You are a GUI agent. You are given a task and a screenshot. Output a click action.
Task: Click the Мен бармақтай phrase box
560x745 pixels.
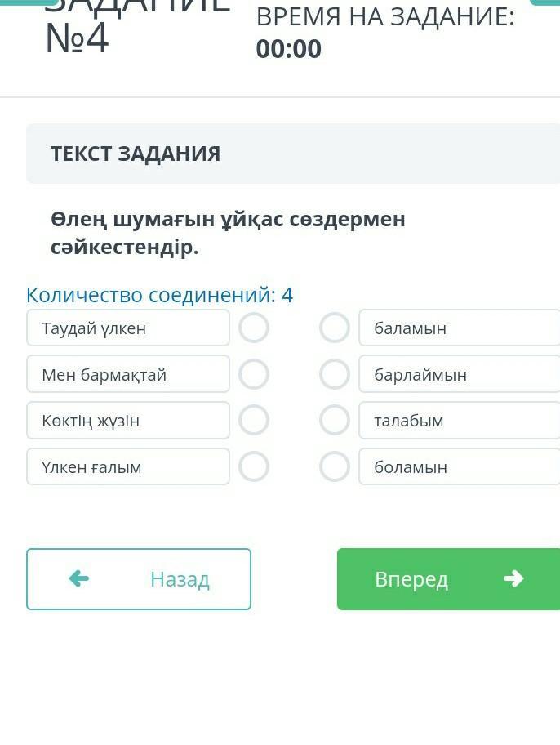128,375
